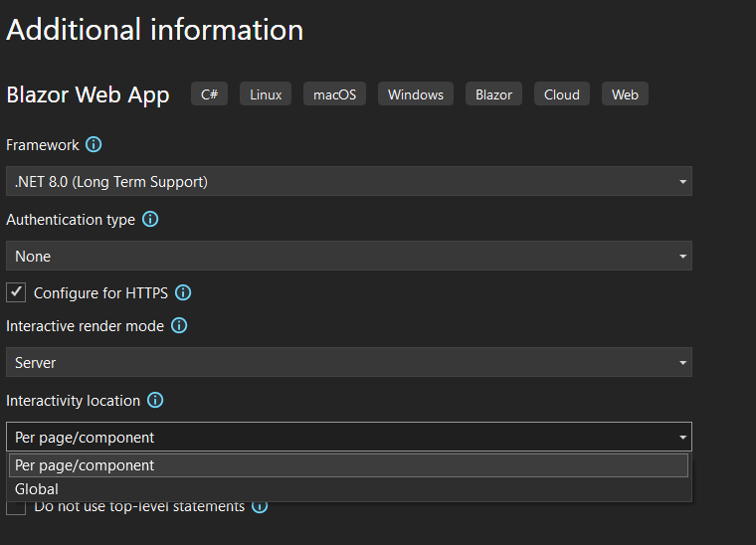Click the Interactivity location info icon
Image resolution: width=756 pixels, height=545 pixels.
point(155,400)
